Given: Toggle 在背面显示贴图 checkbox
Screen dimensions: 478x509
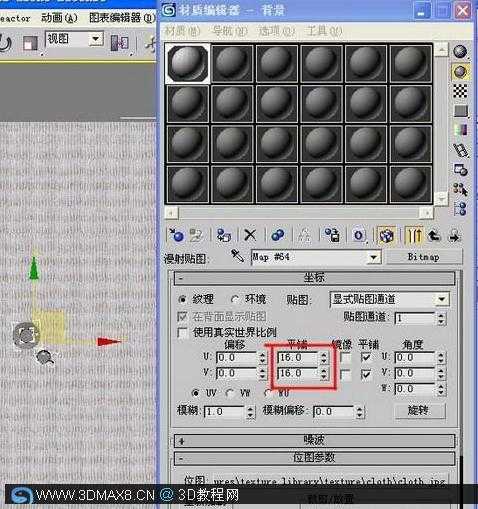Looking at the screenshot, I should (x=182, y=316).
